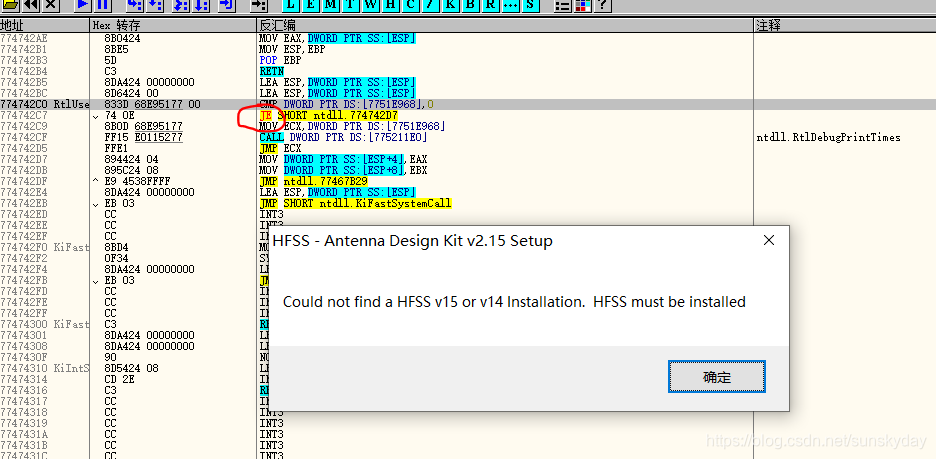This screenshot has width=936, height=459.
Task: Select the JMP ECX instruction
Action: 281,148
